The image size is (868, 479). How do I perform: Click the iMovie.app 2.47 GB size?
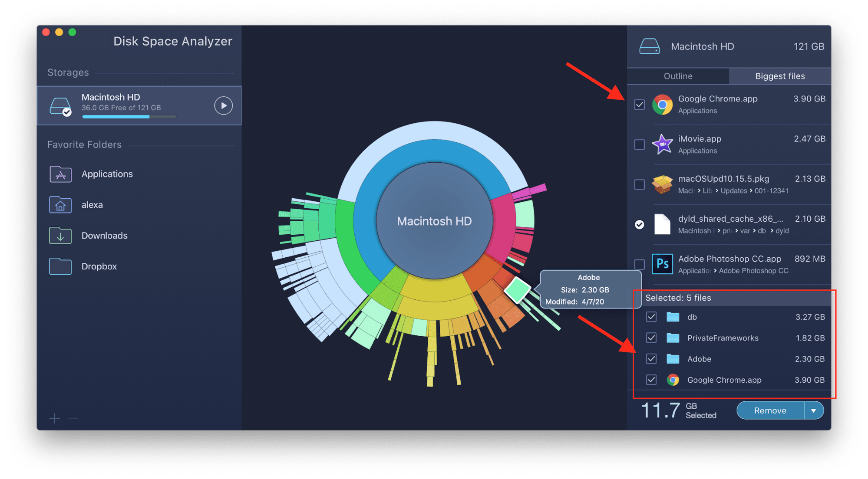[x=810, y=139]
